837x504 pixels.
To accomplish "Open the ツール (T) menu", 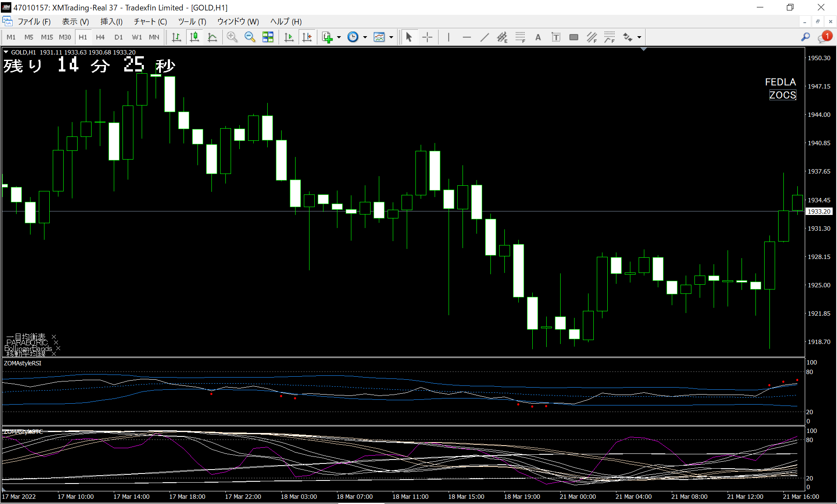I will coord(192,21).
